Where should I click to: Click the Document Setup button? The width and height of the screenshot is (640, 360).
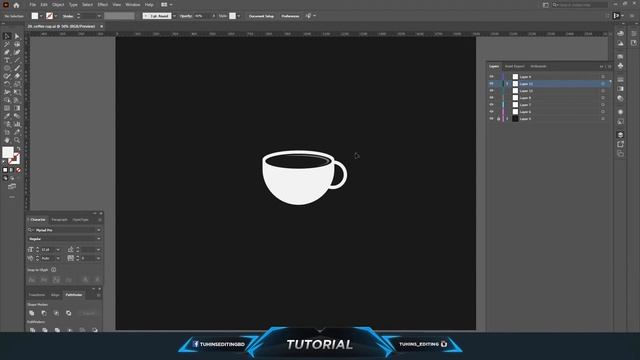(261, 16)
